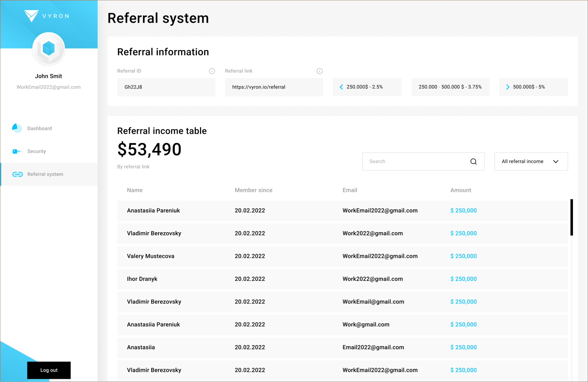588x382 pixels.
Task: Click the Vyron logo icon
Action: (31, 16)
